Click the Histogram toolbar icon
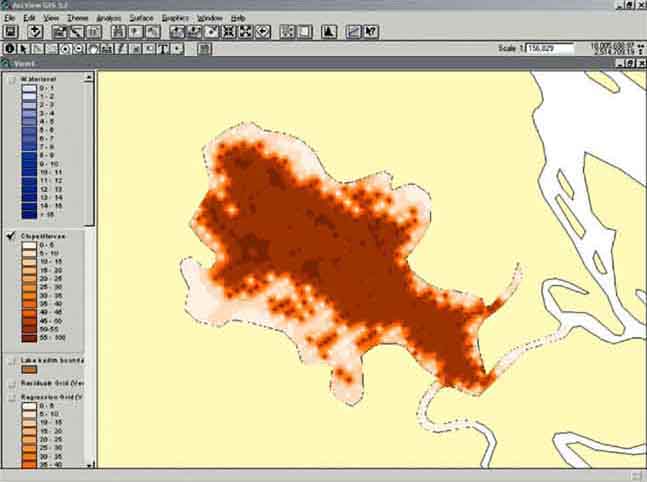Image resolution: width=647 pixels, height=482 pixels. click(x=329, y=32)
